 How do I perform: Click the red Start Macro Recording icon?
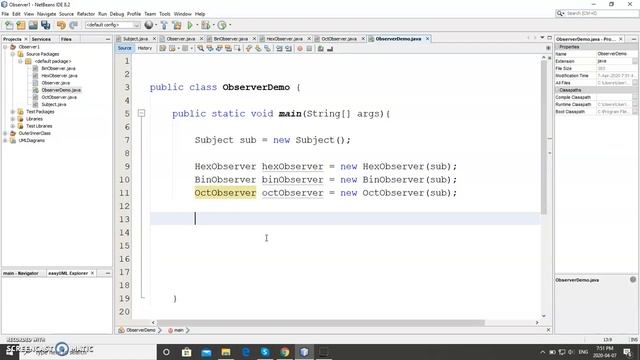pyautogui.click(x=300, y=49)
